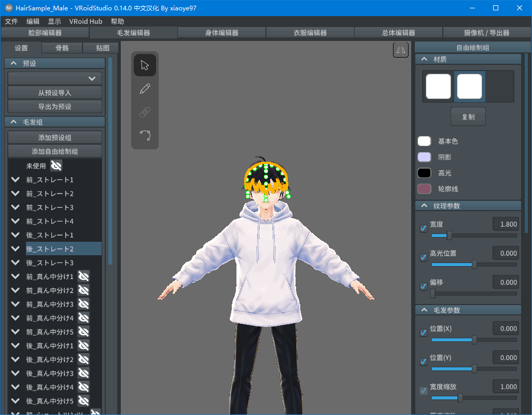Screen dimensions: 532x415
Task: Enable the 宽度 texture parameter checkbox
Action: pos(423,228)
